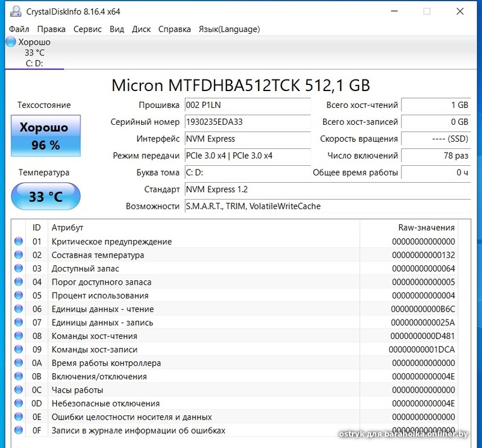Open the Правка menu

pyautogui.click(x=51, y=29)
